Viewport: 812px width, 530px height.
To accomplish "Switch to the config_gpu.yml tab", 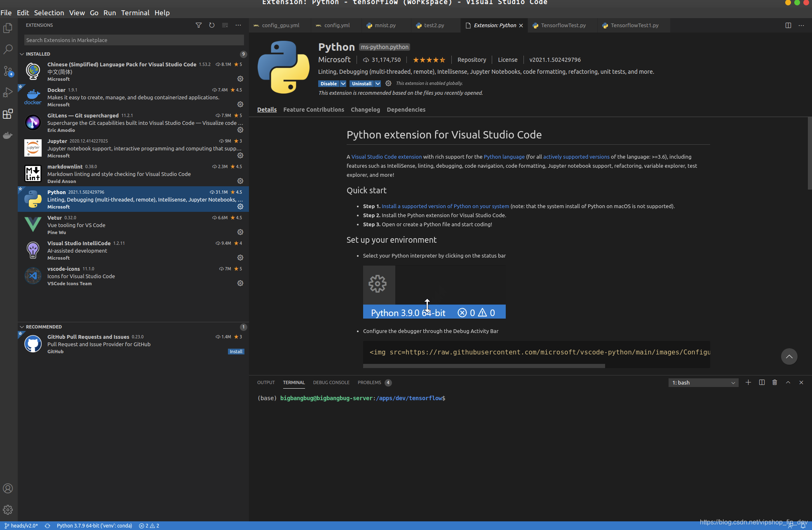I will point(280,26).
